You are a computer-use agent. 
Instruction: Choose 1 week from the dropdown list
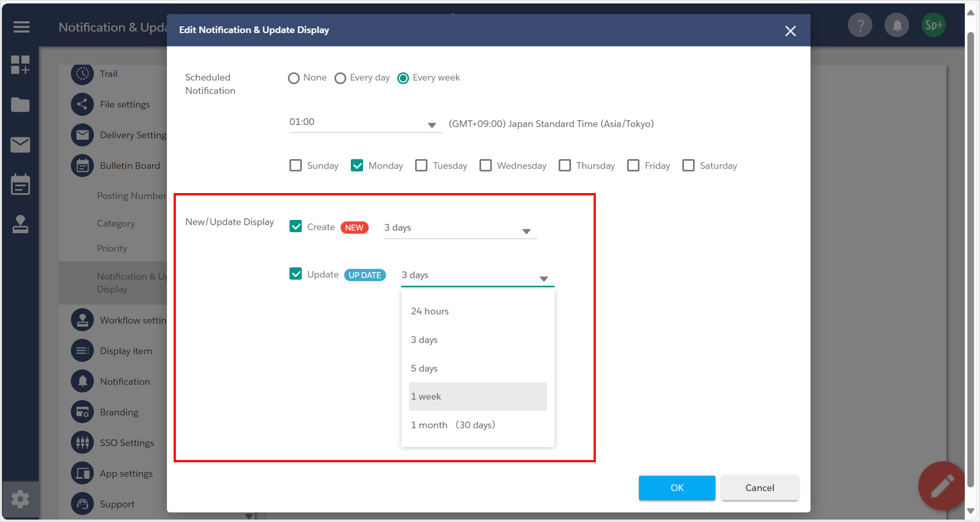click(478, 396)
